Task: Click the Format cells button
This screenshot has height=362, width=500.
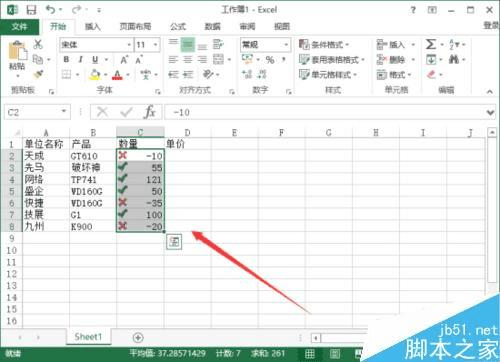Action: pos(394,74)
